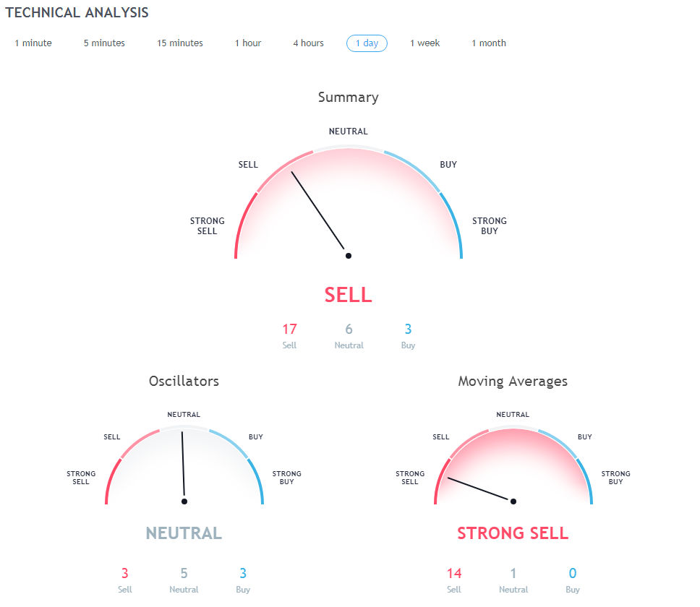Click the Oscillators gauge needle pivot
Screen dimensions: 700x607
click(184, 501)
